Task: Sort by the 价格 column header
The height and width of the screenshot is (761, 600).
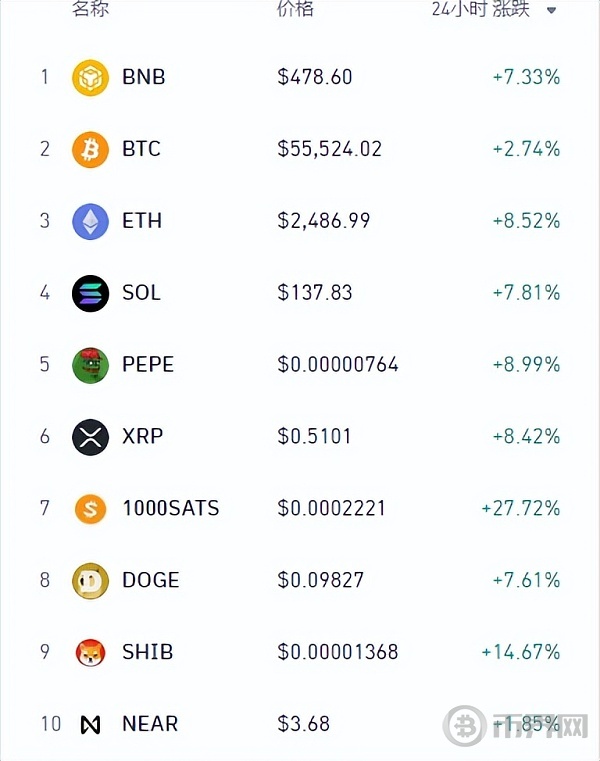Action: (295, 9)
